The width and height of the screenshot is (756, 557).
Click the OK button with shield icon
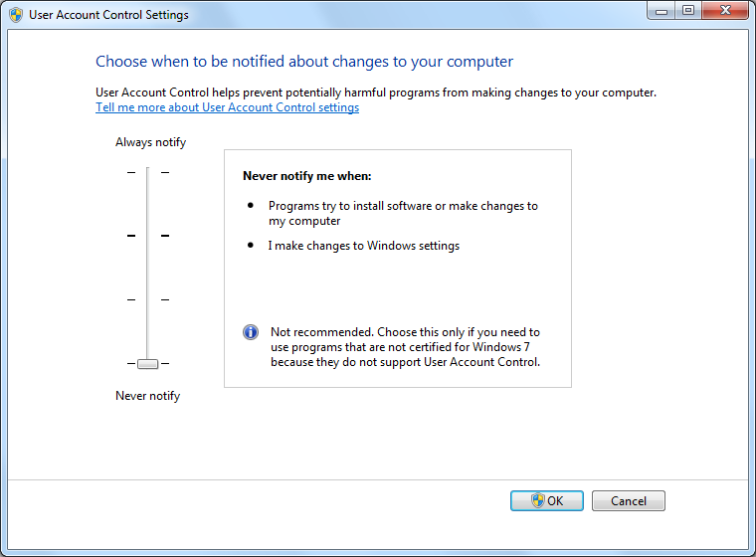click(547, 500)
